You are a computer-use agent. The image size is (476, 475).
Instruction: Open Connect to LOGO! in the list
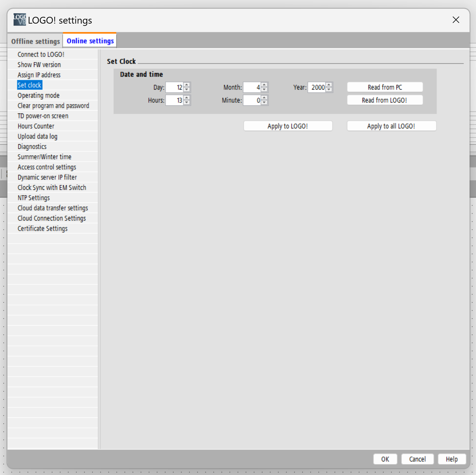click(x=41, y=54)
